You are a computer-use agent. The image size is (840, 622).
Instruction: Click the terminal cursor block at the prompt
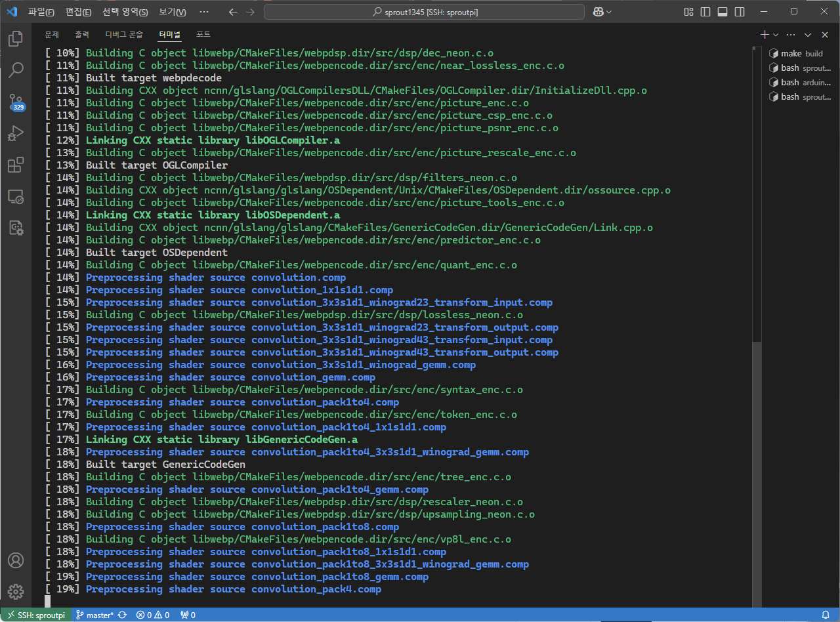tap(47, 601)
